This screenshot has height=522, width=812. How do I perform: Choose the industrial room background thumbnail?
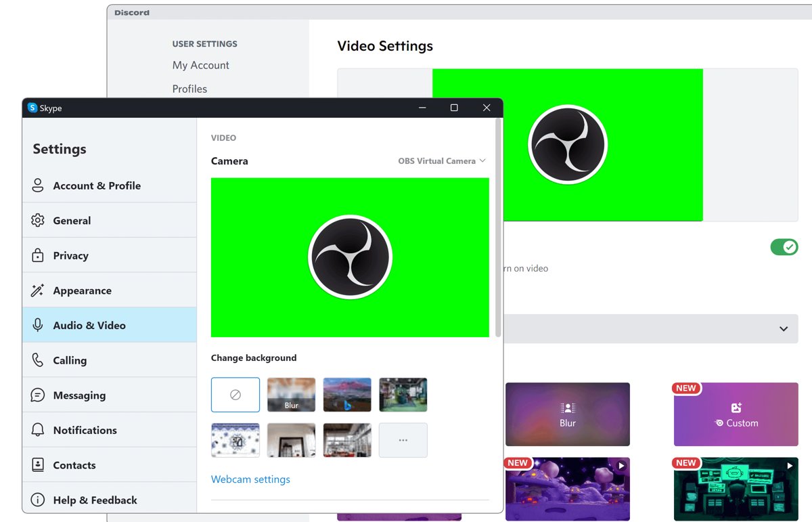click(x=403, y=395)
